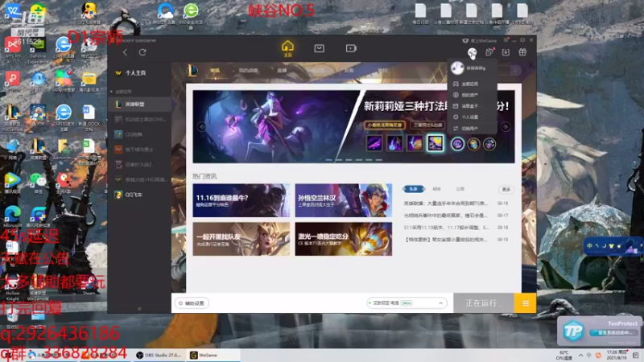Select the 头条 news filter
Viewport: 644px width, 362px height.
pos(413,189)
